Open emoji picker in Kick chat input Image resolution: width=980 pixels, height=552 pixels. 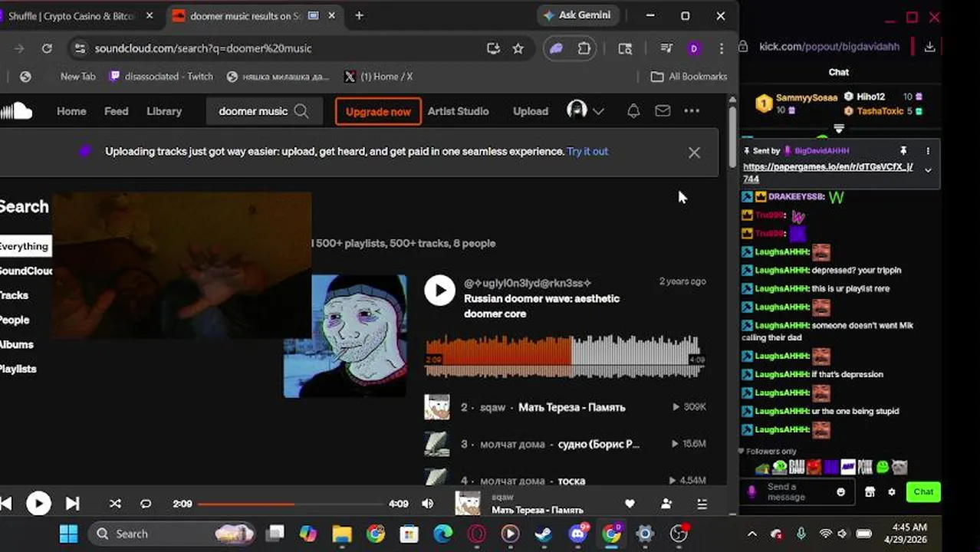840,492
